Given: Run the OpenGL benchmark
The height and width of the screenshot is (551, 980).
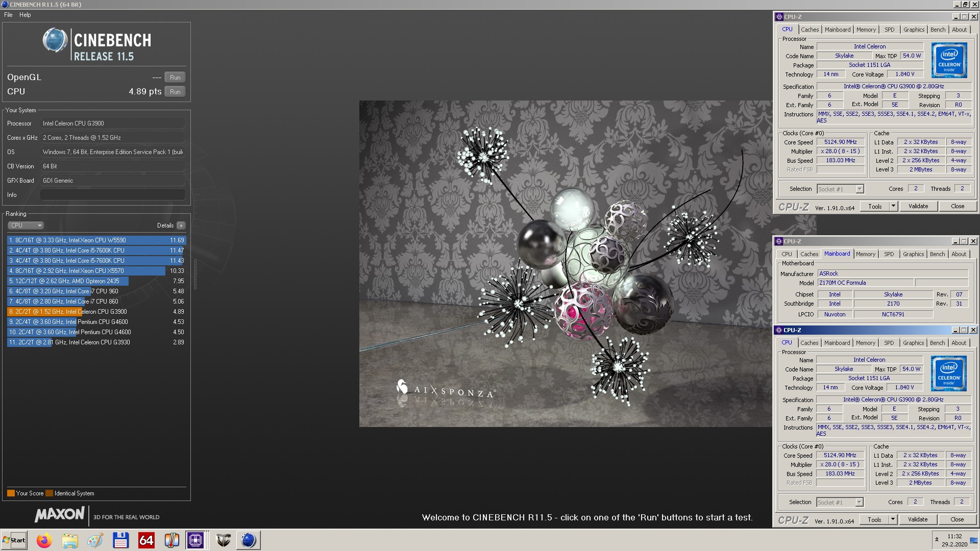Looking at the screenshot, I should click(x=175, y=78).
